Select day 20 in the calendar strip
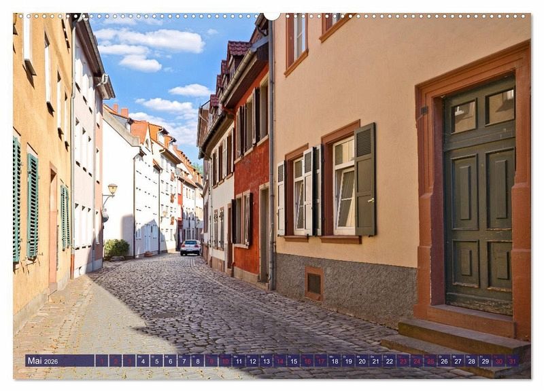 [362, 361]
